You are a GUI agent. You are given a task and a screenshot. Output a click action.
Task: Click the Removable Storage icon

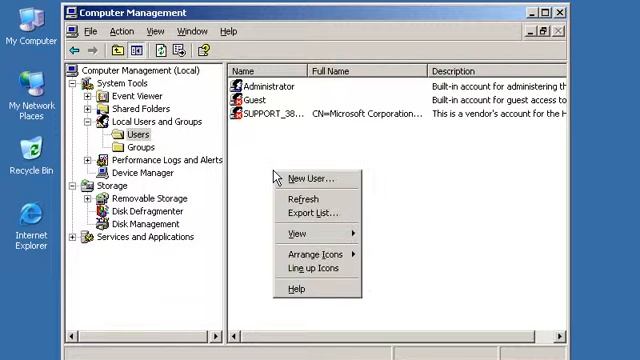102,198
